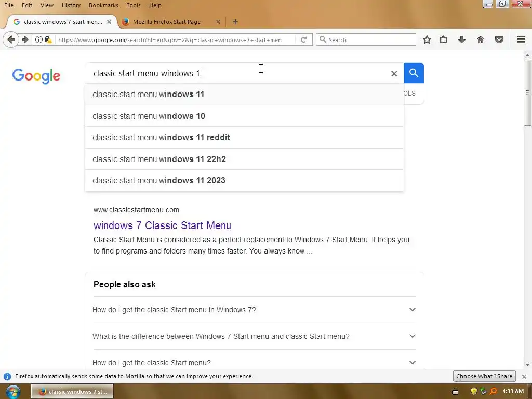Reload the current Google page

[x=303, y=39]
